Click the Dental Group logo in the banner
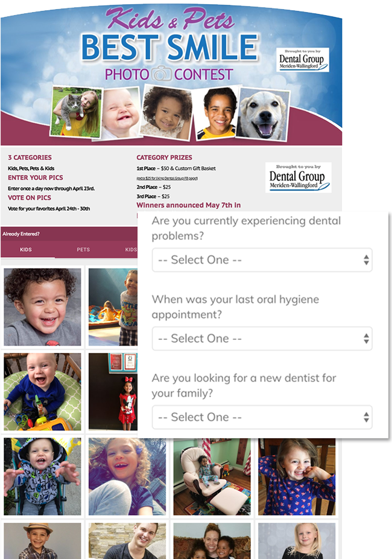 [x=302, y=60]
